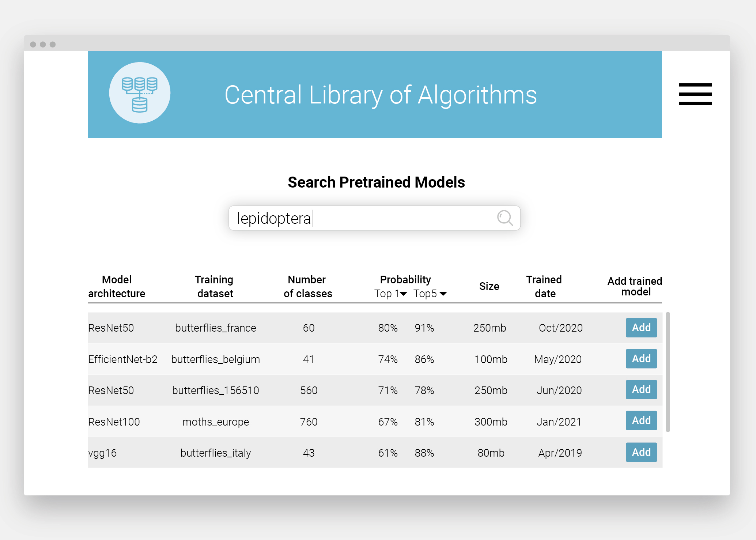Screen dimensions: 756x540
Task: Click the Size column header
Action: (489, 286)
